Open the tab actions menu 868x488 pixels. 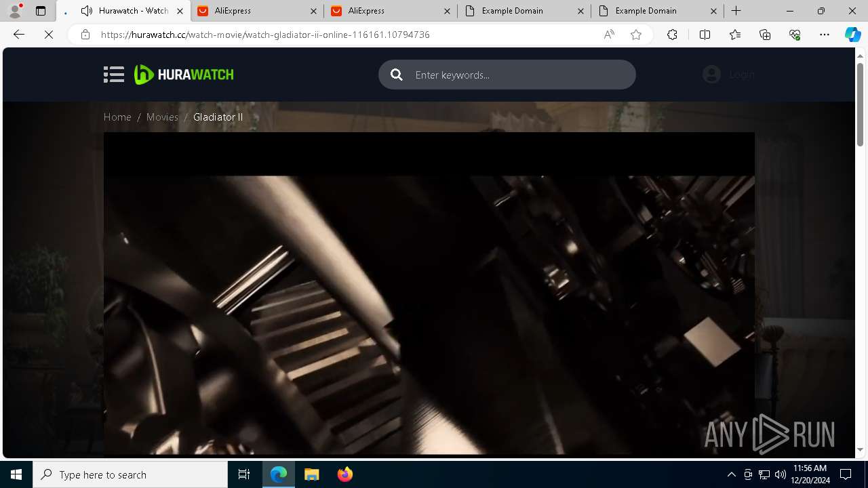[x=41, y=11]
